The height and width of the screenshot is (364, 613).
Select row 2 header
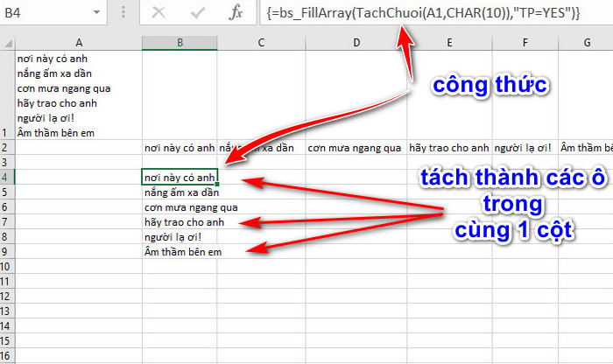click(7, 147)
